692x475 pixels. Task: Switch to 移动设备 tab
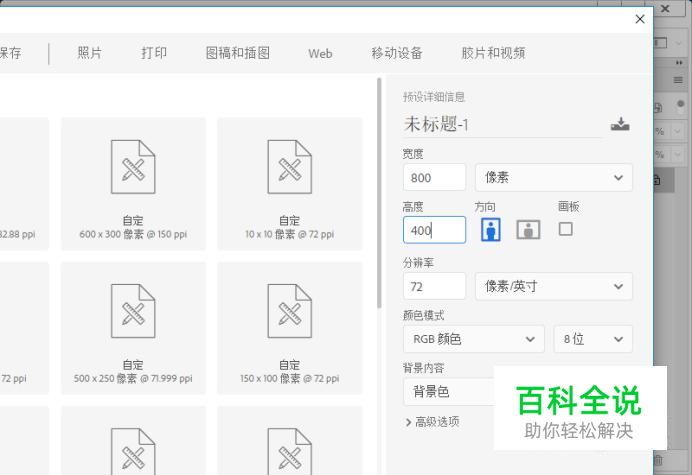pos(397,53)
